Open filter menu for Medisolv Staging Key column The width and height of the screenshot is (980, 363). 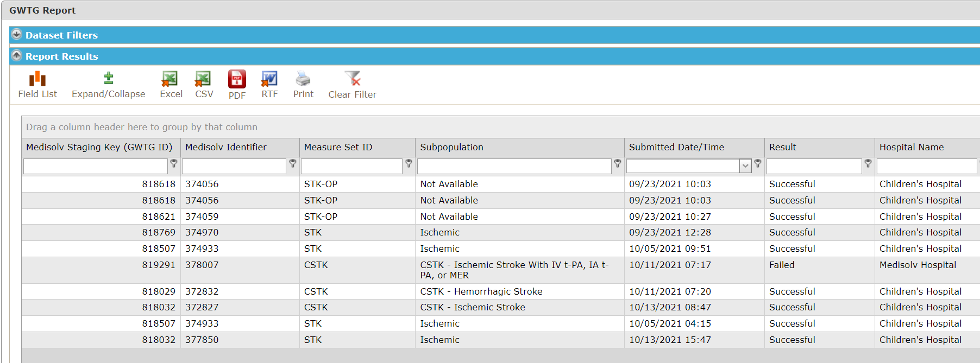coord(174,163)
